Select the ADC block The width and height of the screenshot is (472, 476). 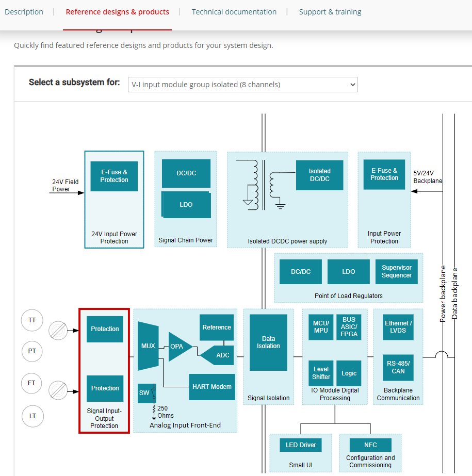click(218, 355)
